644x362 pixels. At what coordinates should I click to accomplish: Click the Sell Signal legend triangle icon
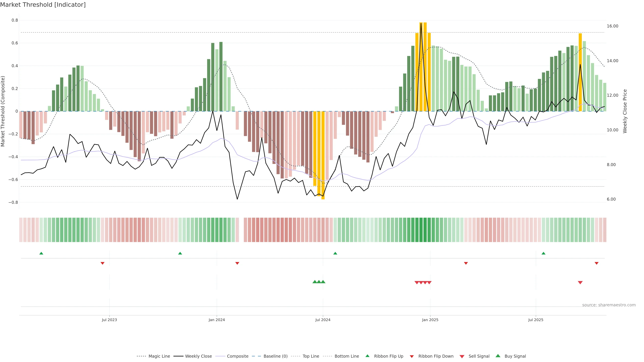click(x=462, y=356)
